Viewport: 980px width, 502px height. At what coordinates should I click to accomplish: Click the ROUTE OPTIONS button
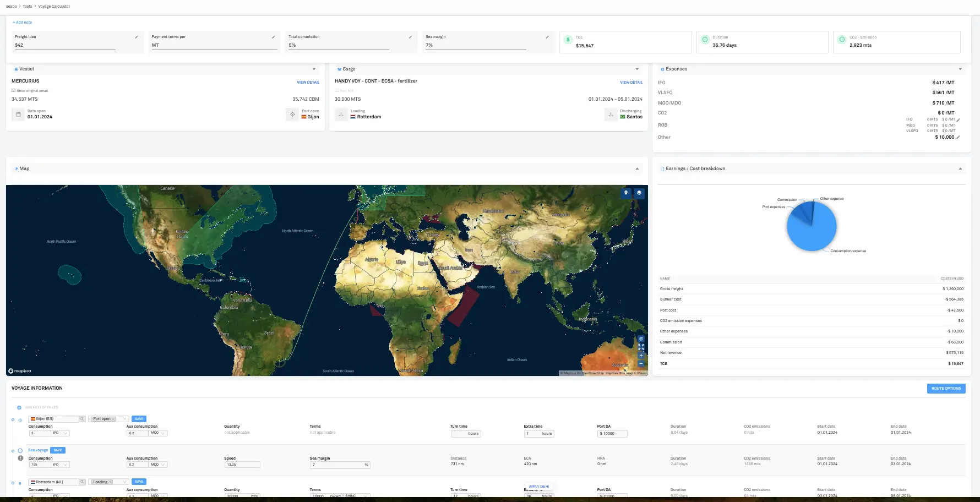tap(946, 389)
